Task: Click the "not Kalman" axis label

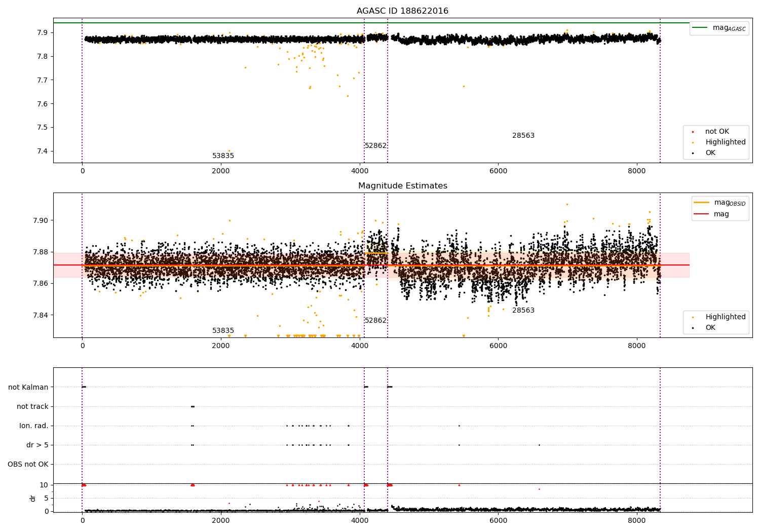Action: (x=28, y=387)
